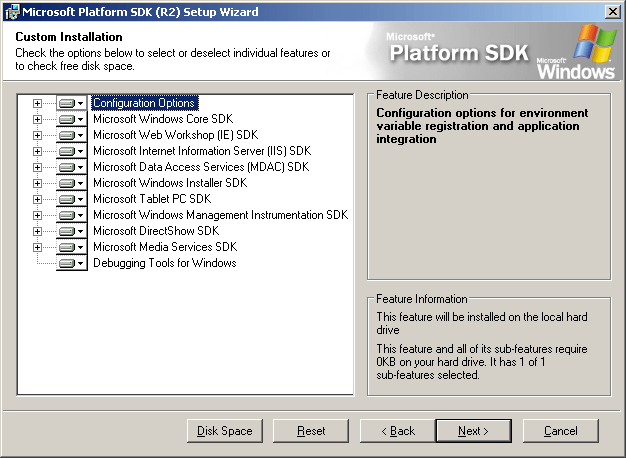The image size is (626, 458).
Task: Open install-state drive icon for DirectShow SDK
Action: tap(71, 231)
